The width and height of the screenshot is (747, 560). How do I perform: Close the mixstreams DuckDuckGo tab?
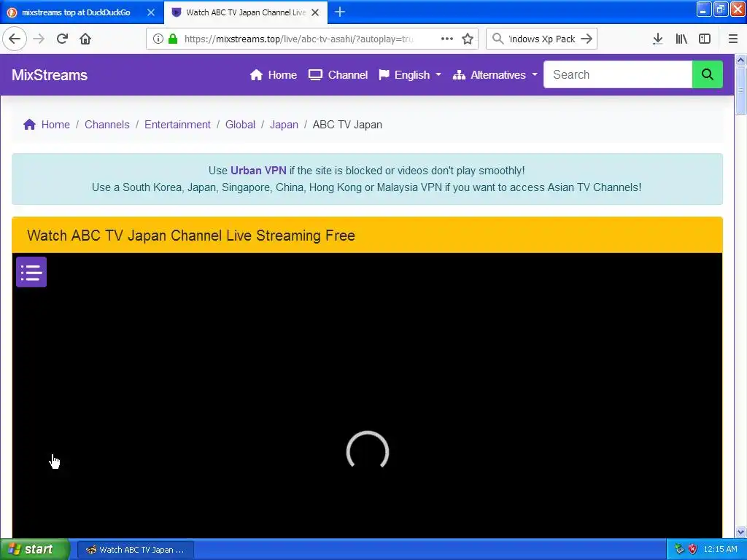tap(151, 12)
